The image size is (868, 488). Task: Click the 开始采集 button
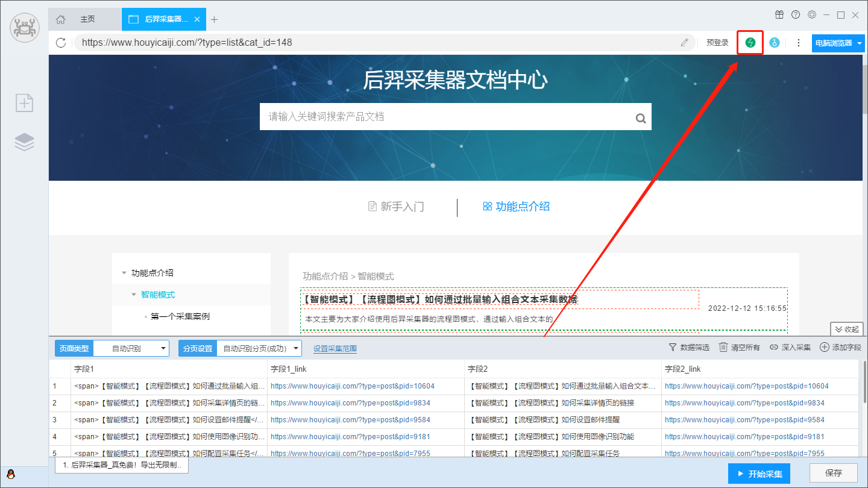tap(759, 474)
